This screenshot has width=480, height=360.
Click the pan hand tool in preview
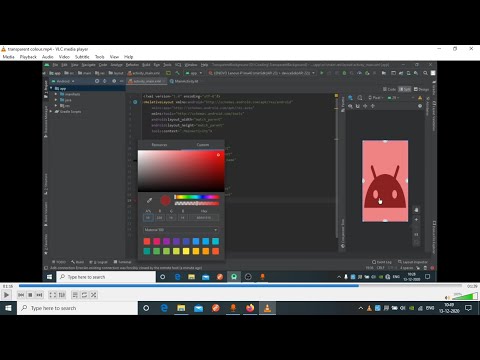[x=416, y=210]
